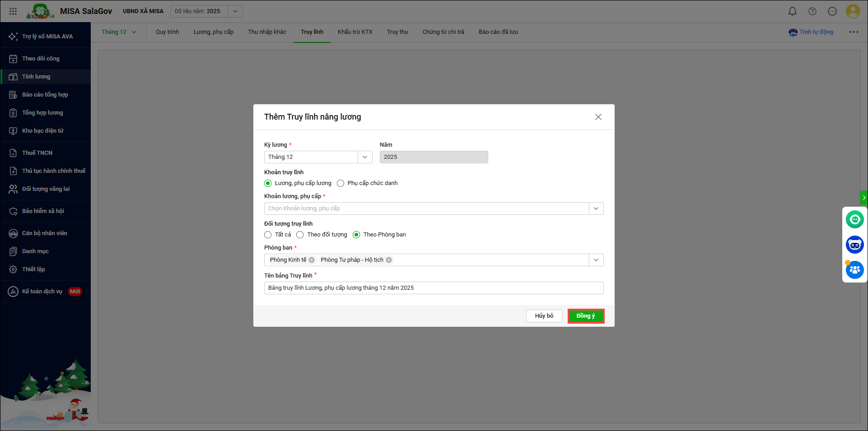Remove Phòng Tư pháp - Hộ tịch tag
The width and height of the screenshot is (868, 431).
389,260
